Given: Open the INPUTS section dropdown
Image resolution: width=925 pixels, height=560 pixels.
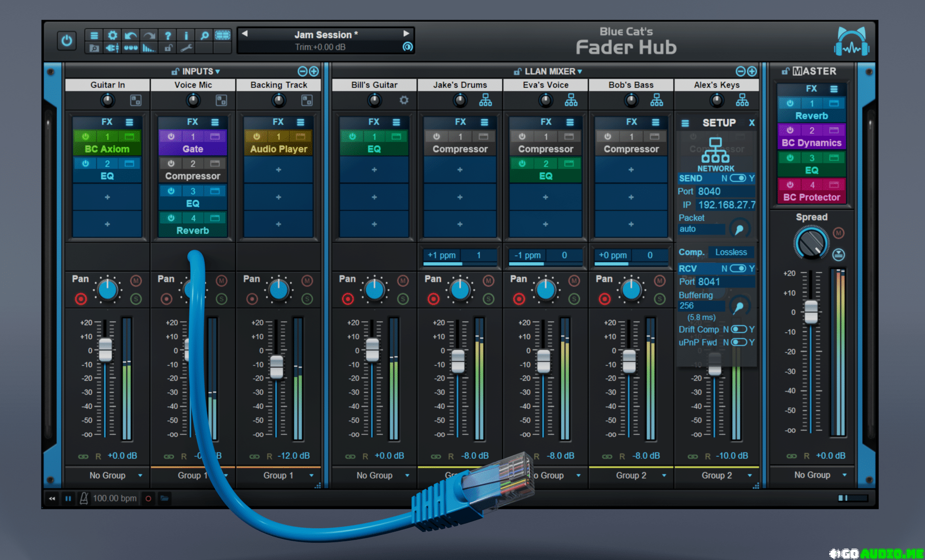Looking at the screenshot, I should click(218, 72).
